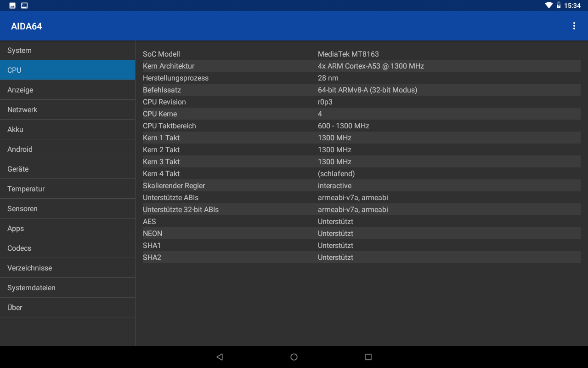
Task: Select the AES Unterstützt value
Action: point(335,222)
